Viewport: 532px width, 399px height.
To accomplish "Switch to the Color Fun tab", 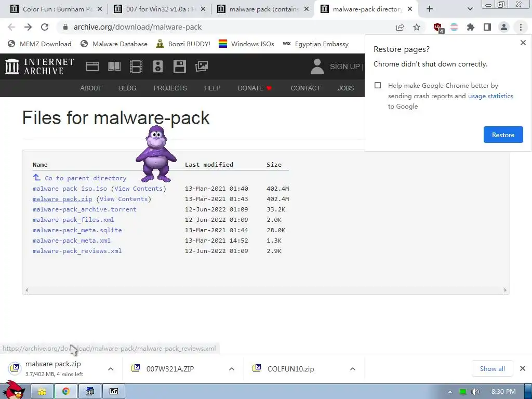I will [56, 9].
